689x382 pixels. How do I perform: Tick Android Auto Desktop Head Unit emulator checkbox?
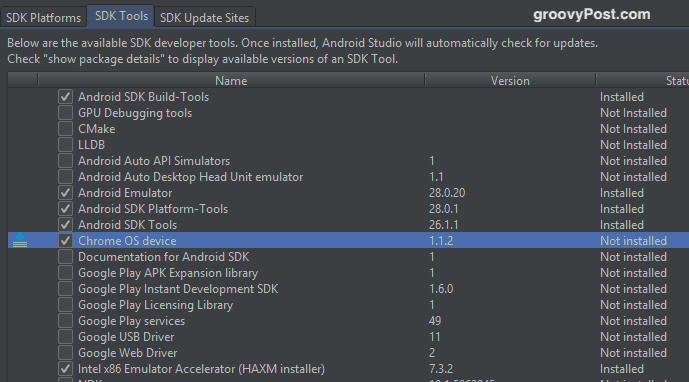point(65,177)
